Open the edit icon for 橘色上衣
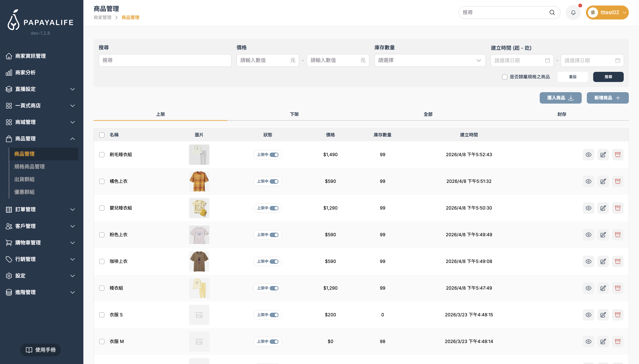Screen dimensions: 639x364 603,181
